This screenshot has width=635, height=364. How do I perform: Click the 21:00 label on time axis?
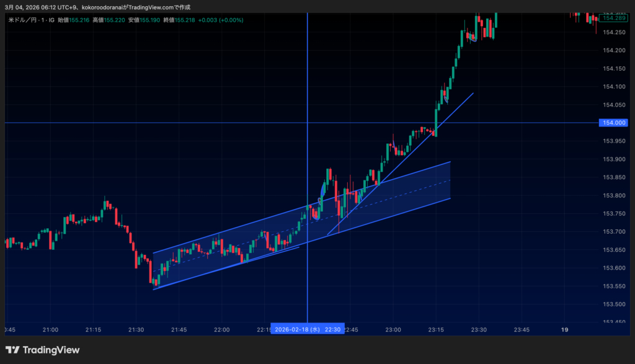[x=51, y=329]
